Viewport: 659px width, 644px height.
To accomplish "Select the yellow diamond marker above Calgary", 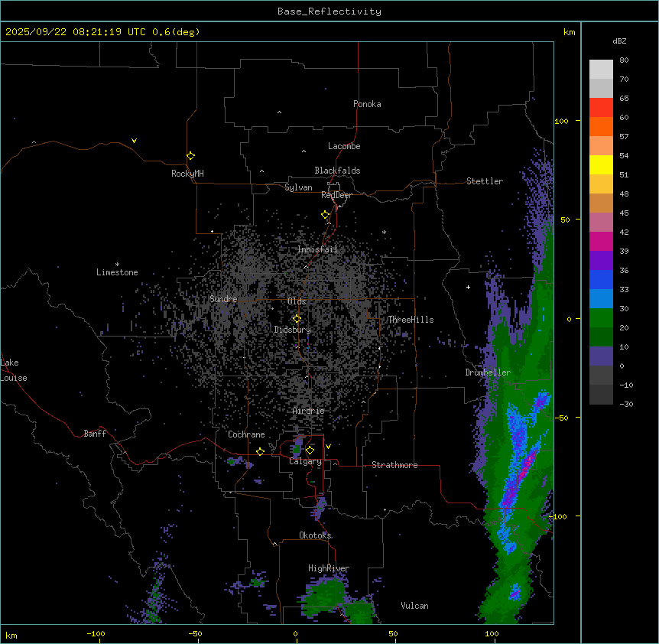I will pyautogui.click(x=310, y=450).
